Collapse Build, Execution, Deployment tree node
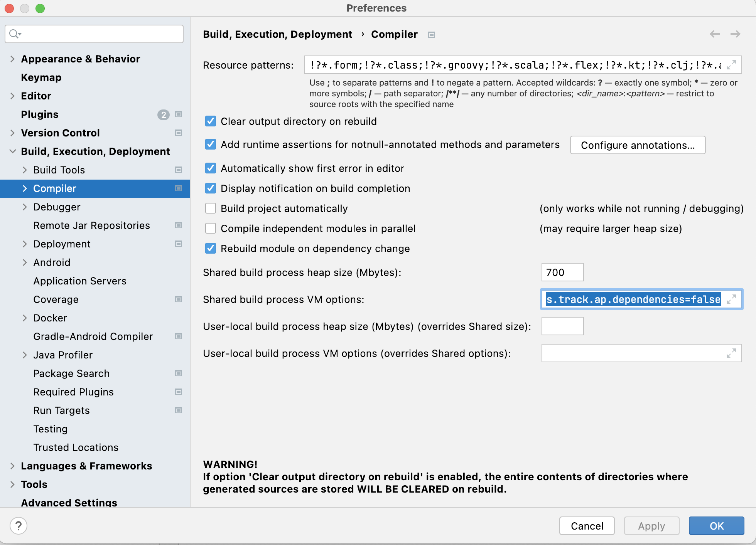 tap(12, 151)
